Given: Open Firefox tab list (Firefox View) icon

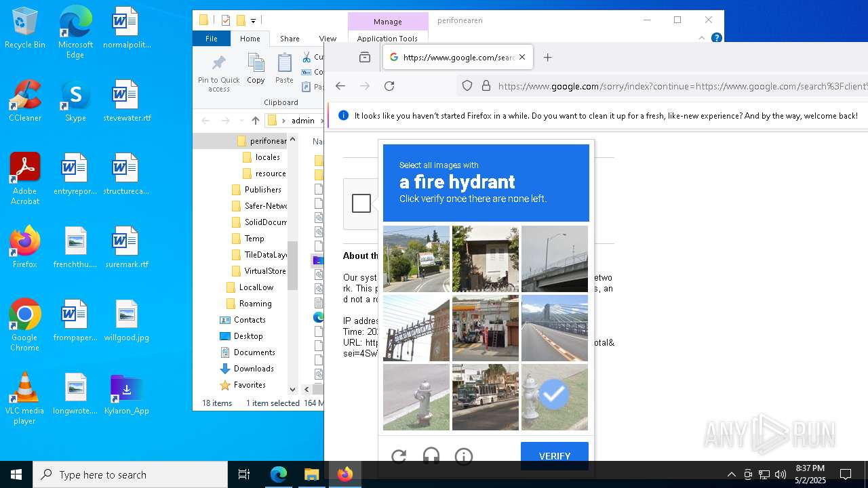Looking at the screenshot, I should click(365, 58).
